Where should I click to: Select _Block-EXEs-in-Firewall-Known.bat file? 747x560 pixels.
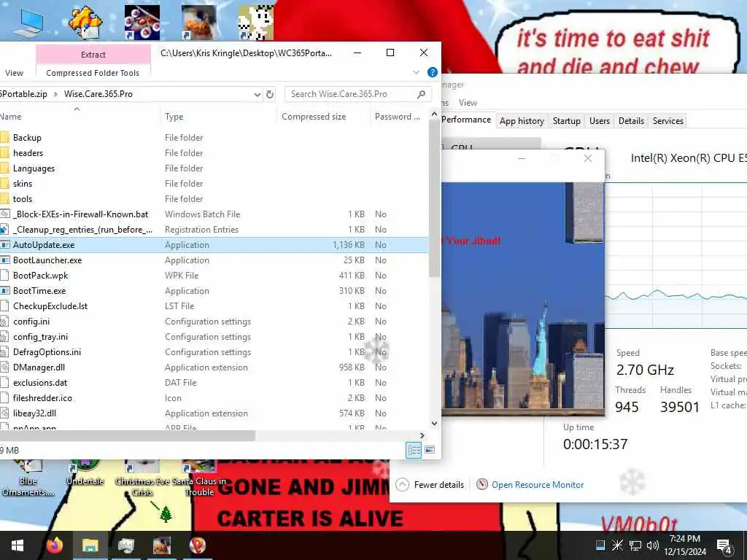pos(214,214)
